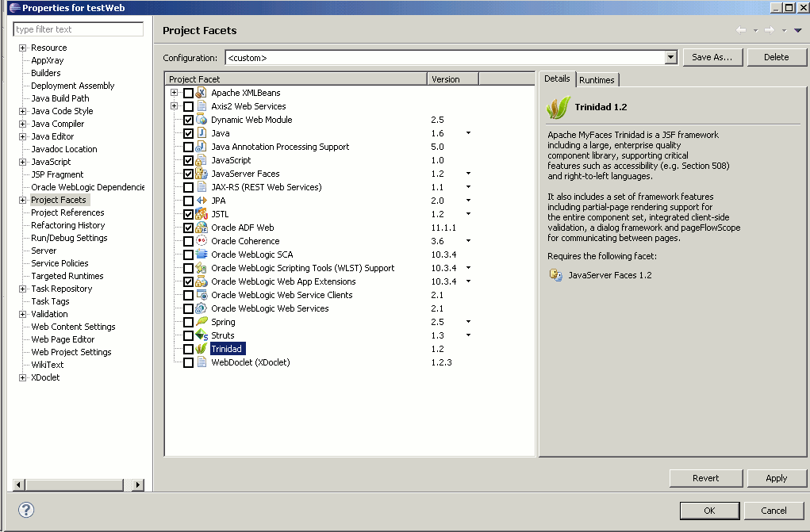Viewport: 810px width, 532px height.
Task: Open the JavaServer Faces version dropdown
Action: tap(468, 174)
